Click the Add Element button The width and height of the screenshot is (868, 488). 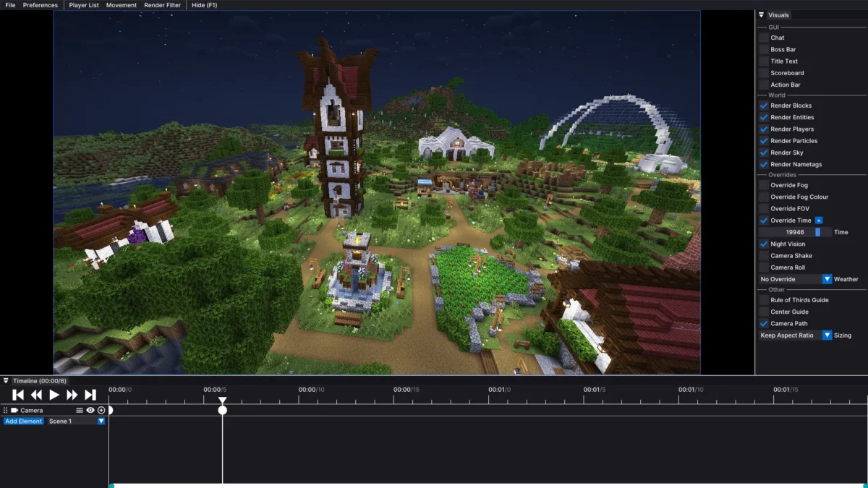tap(24, 421)
